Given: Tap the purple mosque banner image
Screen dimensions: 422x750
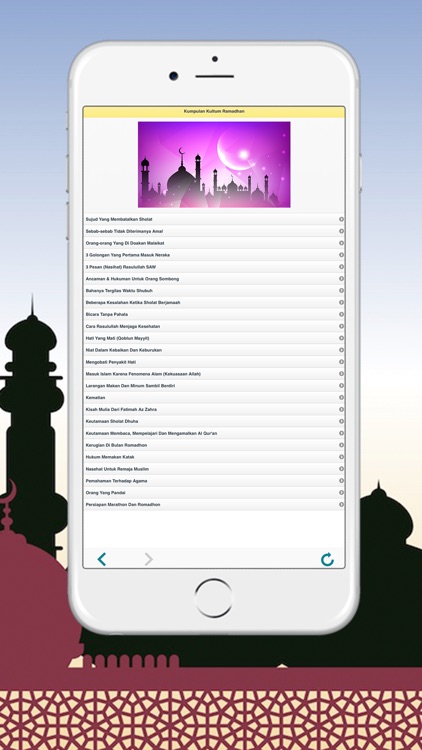Looking at the screenshot, I should click(x=214, y=165).
